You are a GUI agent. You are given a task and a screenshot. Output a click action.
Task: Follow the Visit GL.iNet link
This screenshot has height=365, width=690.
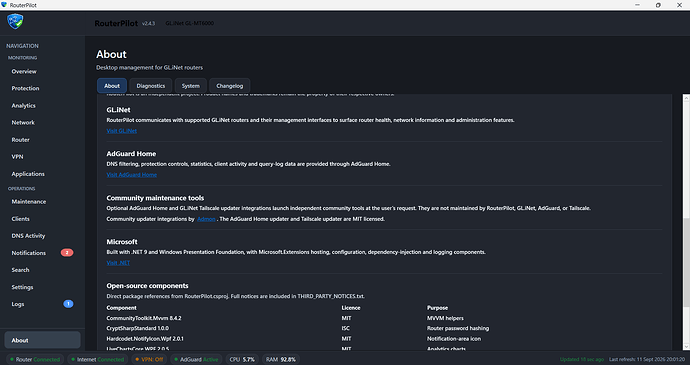121,131
